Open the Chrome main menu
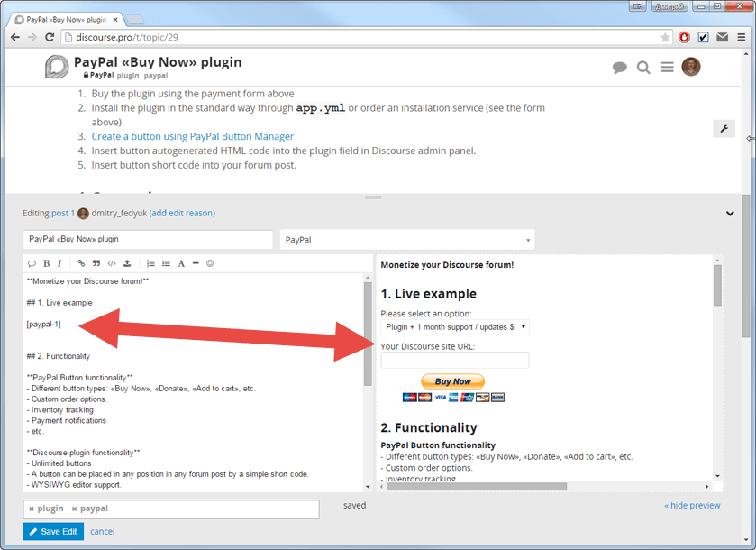 742,37
